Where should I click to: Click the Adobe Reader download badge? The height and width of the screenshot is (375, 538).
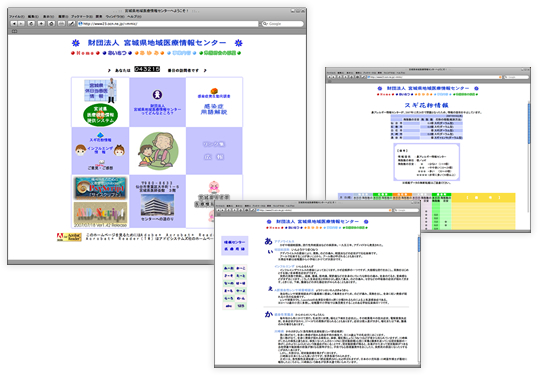click(69, 237)
